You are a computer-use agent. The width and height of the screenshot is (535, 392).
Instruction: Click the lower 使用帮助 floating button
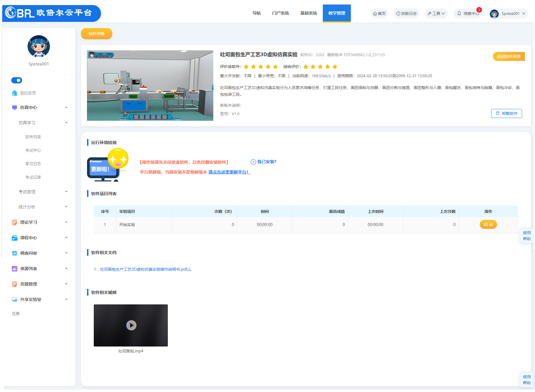pos(527,380)
